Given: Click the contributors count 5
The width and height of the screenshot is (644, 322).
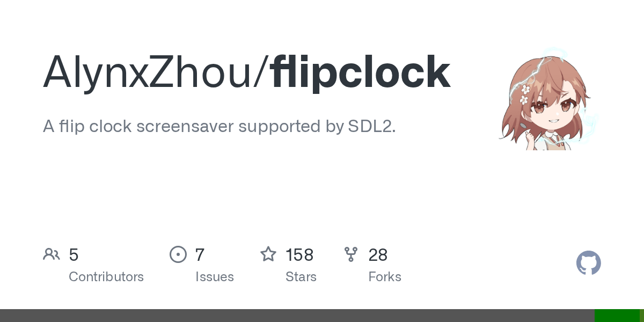Looking at the screenshot, I should click(74, 255).
